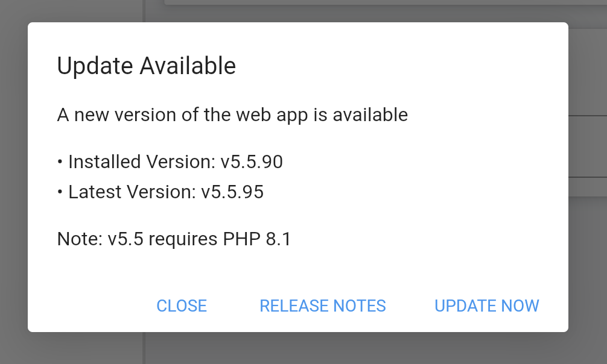Click the 'Update Available' dialog title
The width and height of the screenshot is (607, 364).
(x=146, y=66)
